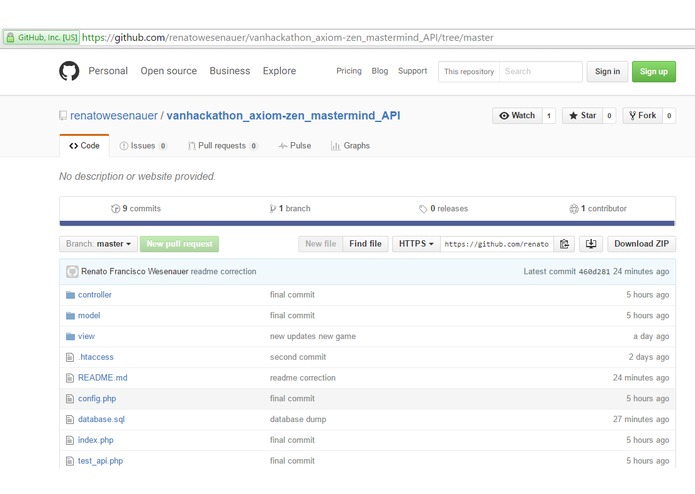The width and height of the screenshot is (695, 494).
Task: Click the star count number
Action: coord(609,116)
